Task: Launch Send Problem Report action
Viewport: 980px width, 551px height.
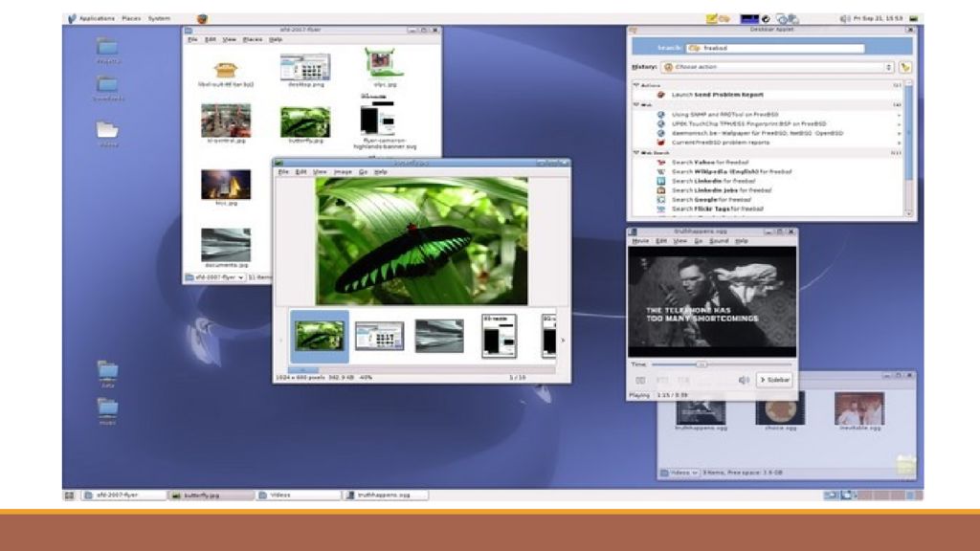Action: (x=717, y=95)
